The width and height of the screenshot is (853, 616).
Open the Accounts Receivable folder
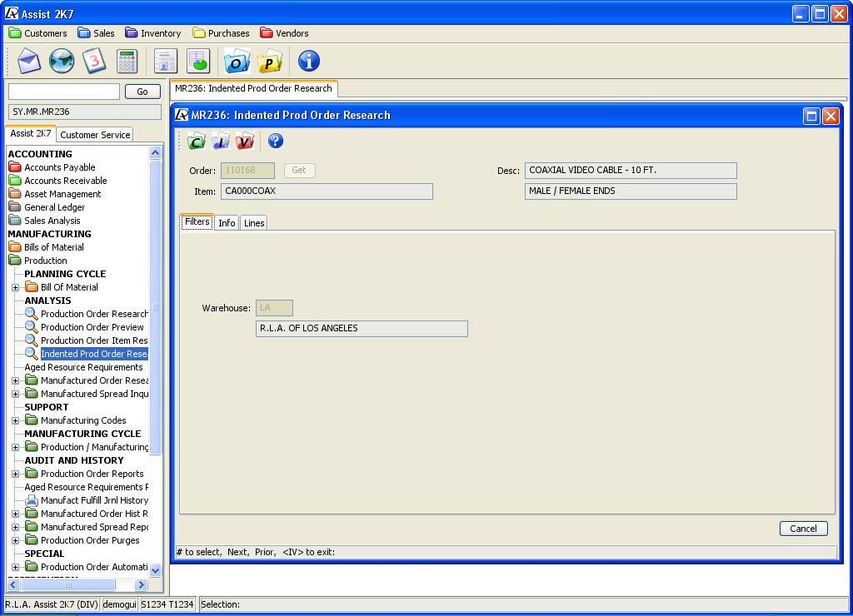click(57, 181)
